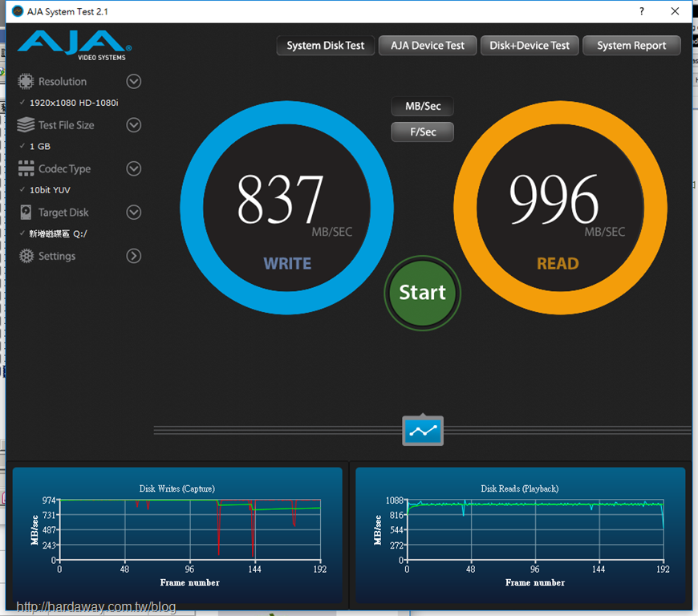Click the Resolution chip icon
Viewport: 698px width, 616px height.
(26, 82)
